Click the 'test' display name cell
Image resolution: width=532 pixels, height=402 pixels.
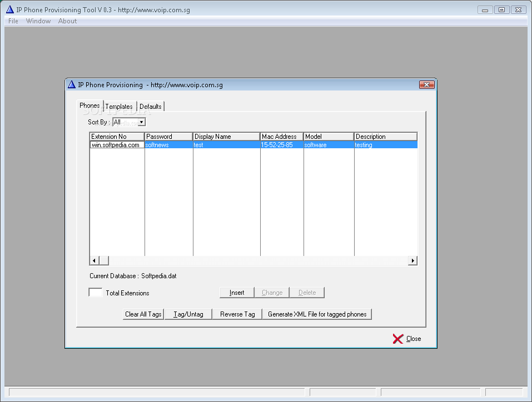coord(226,145)
